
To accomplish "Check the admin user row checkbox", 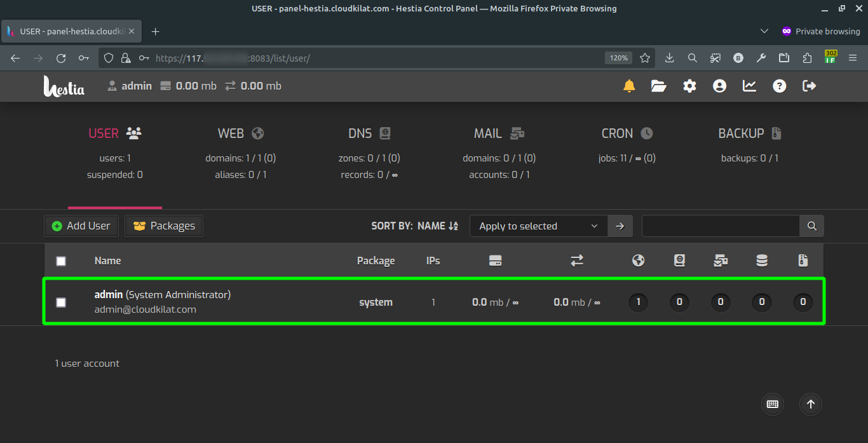I will click(x=61, y=303).
